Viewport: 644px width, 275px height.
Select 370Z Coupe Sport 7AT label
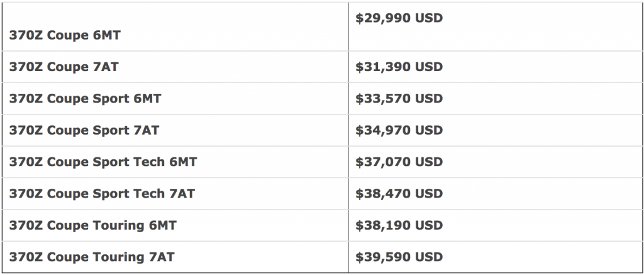coord(84,130)
